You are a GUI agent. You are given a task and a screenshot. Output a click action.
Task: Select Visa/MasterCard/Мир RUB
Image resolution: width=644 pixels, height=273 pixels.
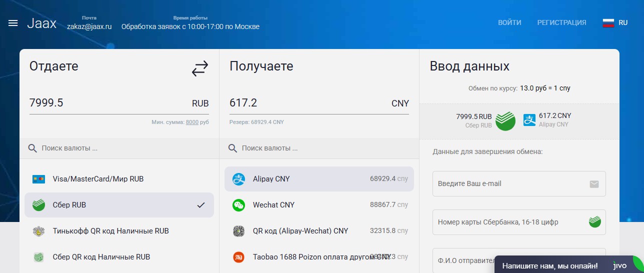pos(119,179)
